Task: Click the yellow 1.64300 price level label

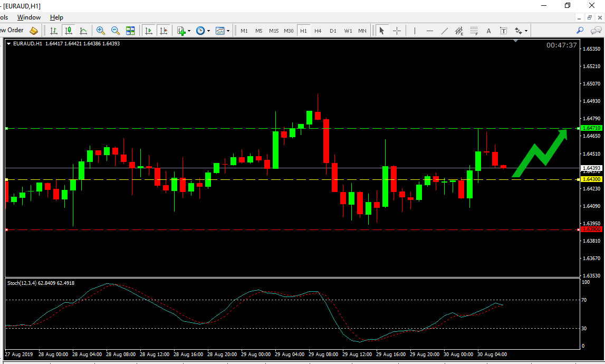Action: pyautogui.click(x=591, y=179)
